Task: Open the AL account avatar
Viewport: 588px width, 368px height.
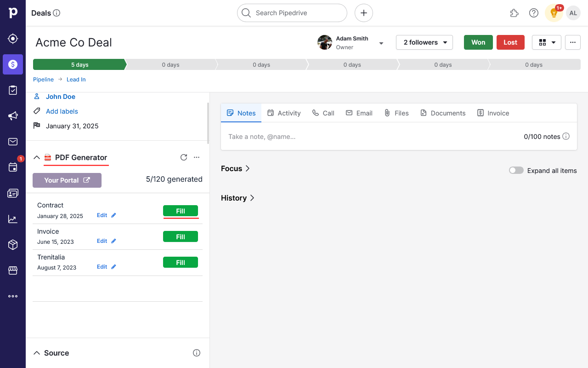Action: [573, 13]
